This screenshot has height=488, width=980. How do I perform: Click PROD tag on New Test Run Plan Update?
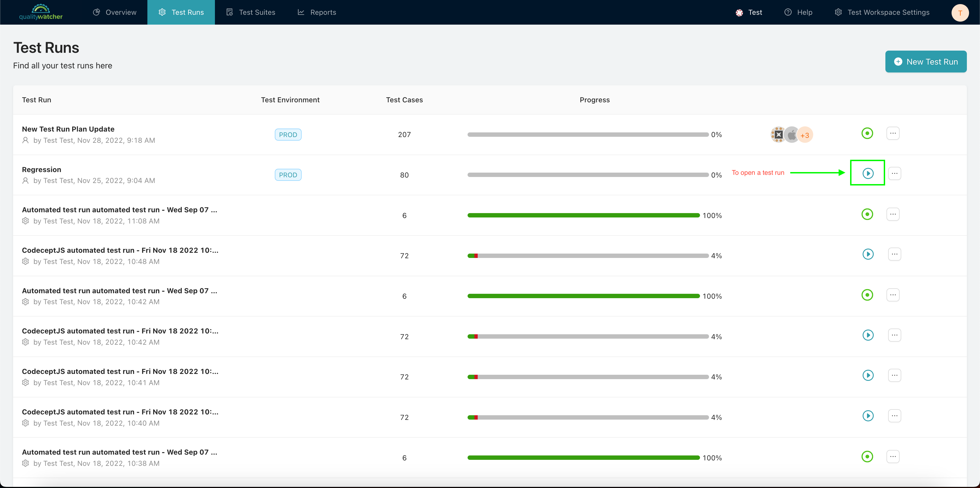point(288,134)
